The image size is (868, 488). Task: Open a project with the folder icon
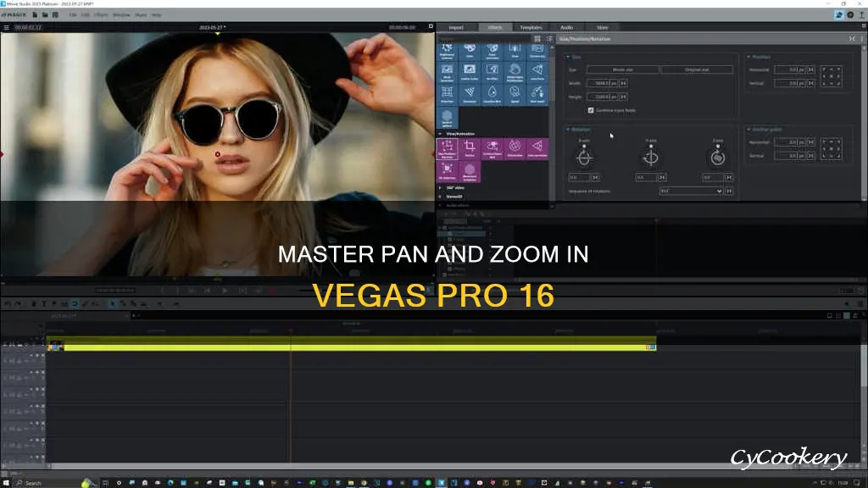(x=45, y=15)
